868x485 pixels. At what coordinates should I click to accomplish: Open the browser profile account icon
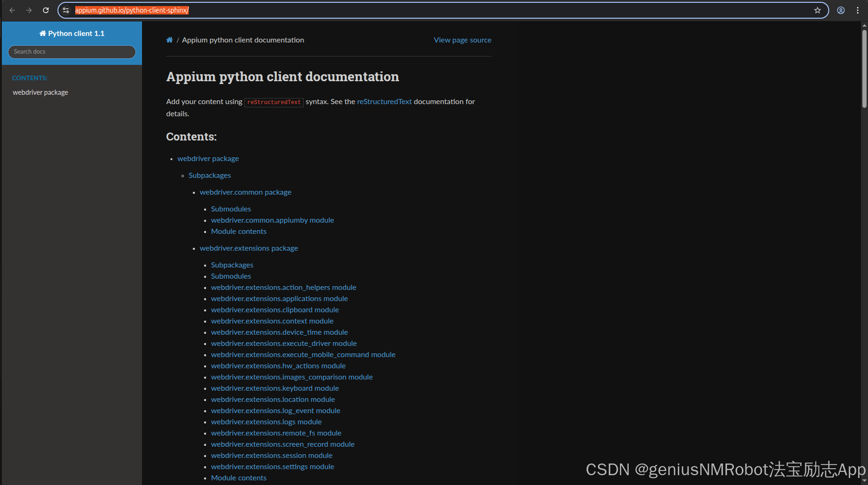[x=840, y=10]
